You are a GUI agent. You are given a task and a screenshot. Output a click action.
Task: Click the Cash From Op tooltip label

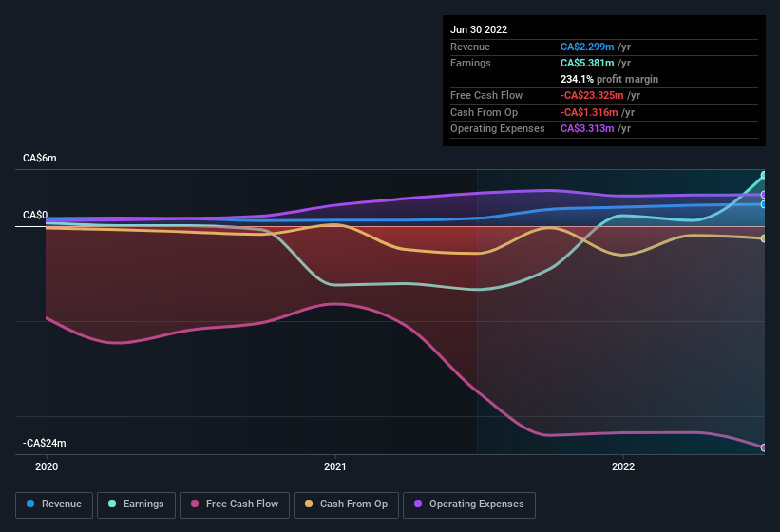click(484, 112)
